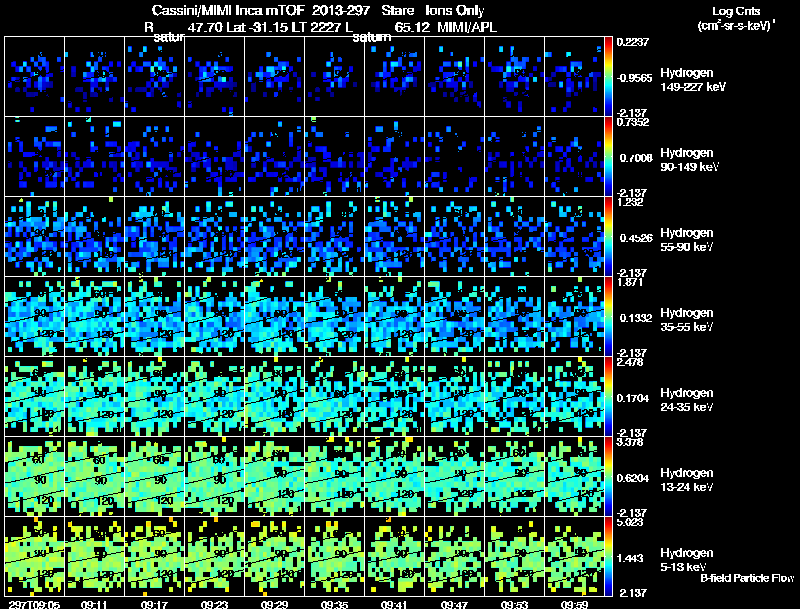Click the '297T09:05' time axis label
Image resolution: width=800 pixels, height=609 pixels.
pyautogui.click(x=34, y=605)
